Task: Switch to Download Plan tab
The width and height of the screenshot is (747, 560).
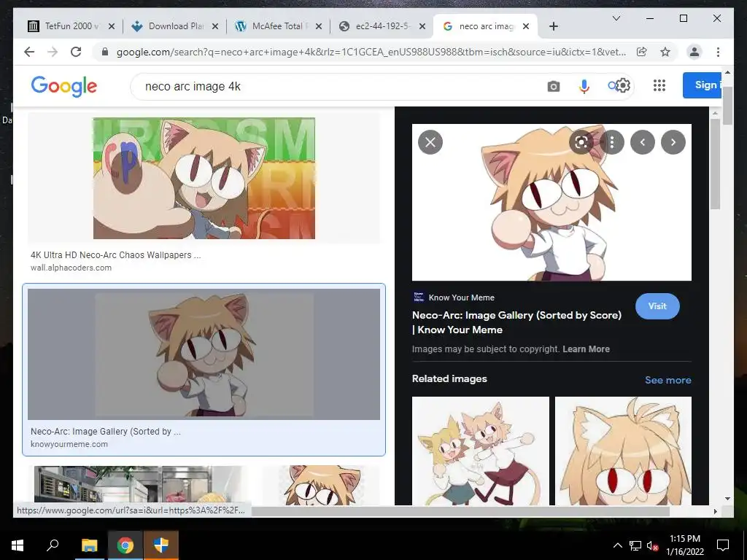Action: click(x=174, y=26)
